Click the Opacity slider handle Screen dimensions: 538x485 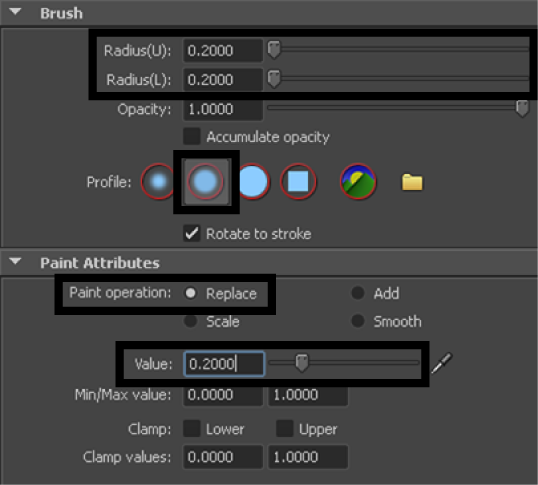pos(522,109)
